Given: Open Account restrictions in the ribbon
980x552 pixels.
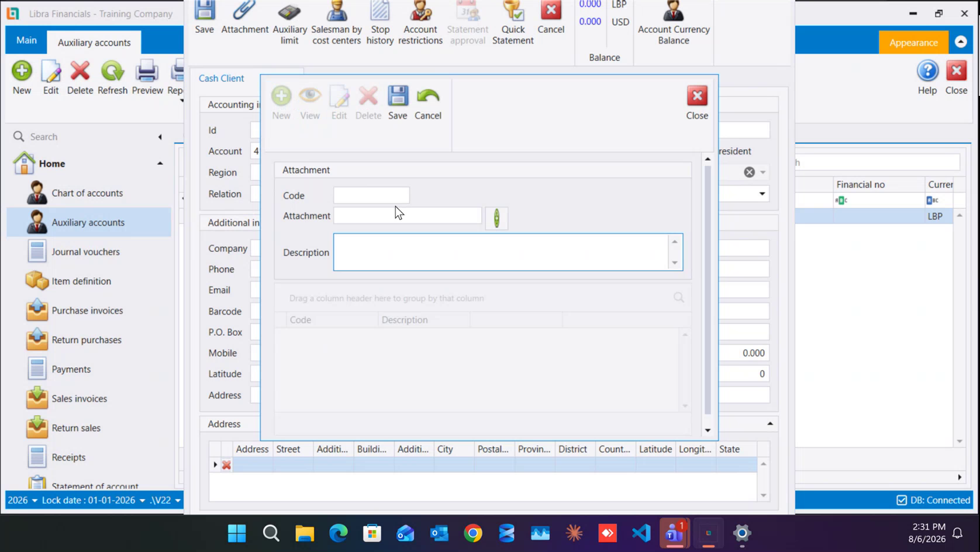Looking at the screenshot, I should [420, 23].
